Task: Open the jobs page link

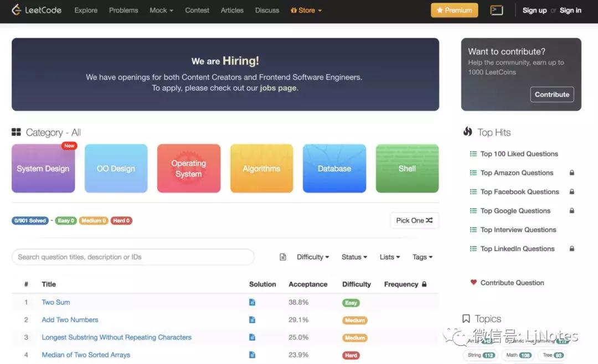Action: [x=278, y=88]
